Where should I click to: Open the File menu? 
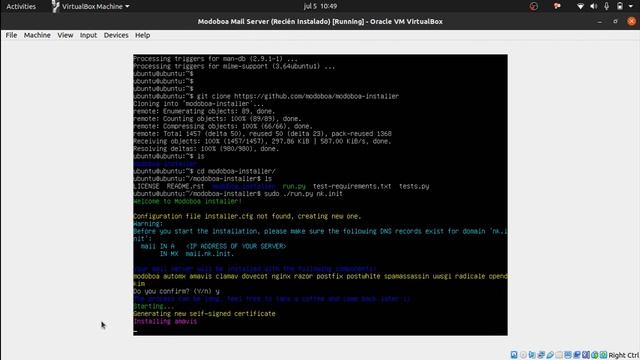click(x=11, y=35)
